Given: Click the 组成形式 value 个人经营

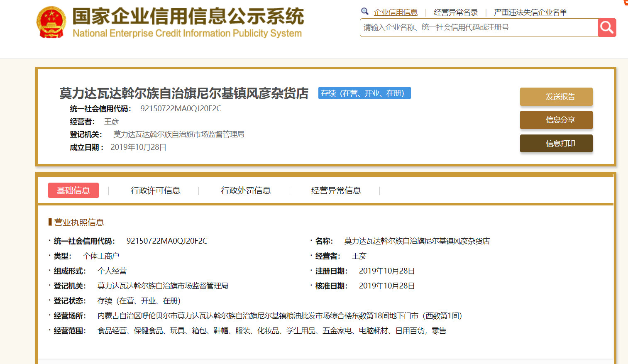Looking at the screenshot, I should pyautogui.click(x=112, y=271).
